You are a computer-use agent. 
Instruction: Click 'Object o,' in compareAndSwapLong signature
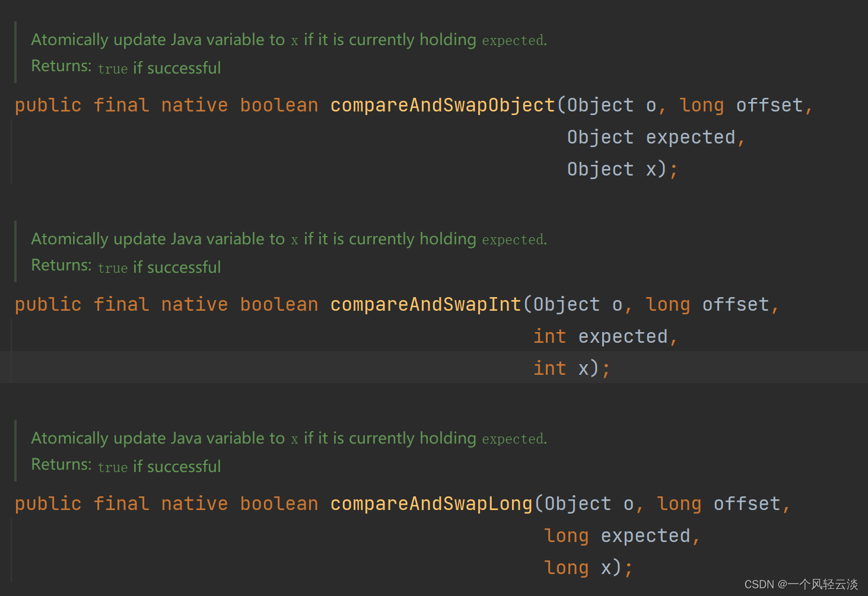(593, 503)
